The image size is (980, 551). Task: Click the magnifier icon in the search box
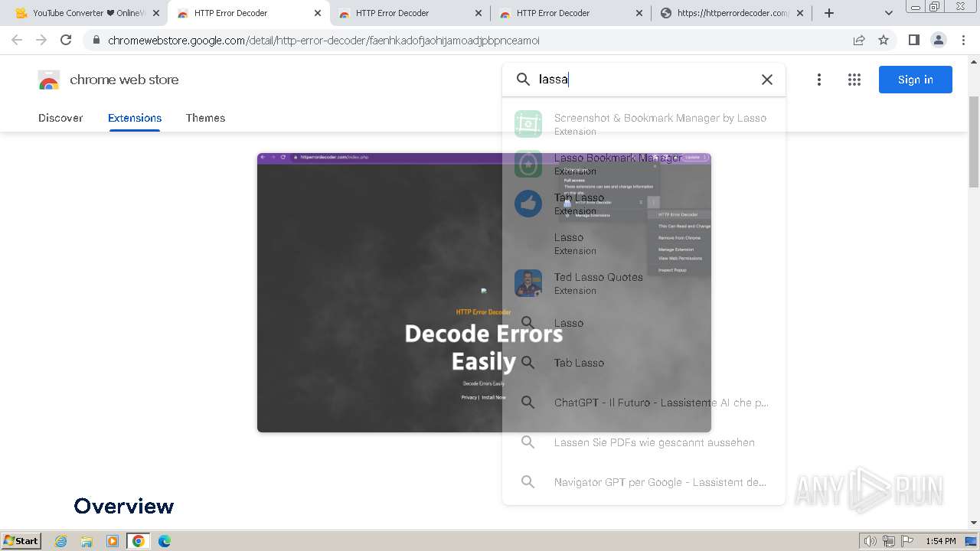pos(523,80)
